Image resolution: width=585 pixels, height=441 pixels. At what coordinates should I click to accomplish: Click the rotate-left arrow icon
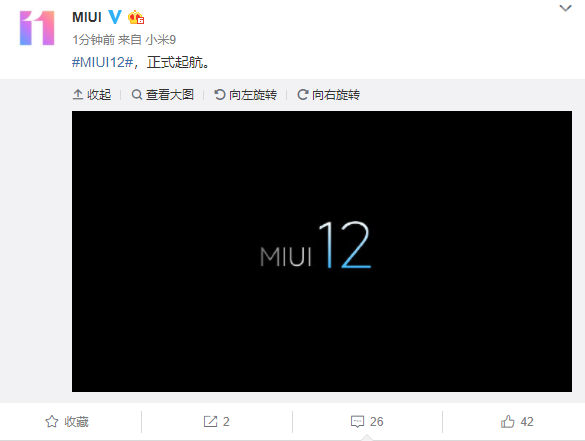[x=220, y=95]
